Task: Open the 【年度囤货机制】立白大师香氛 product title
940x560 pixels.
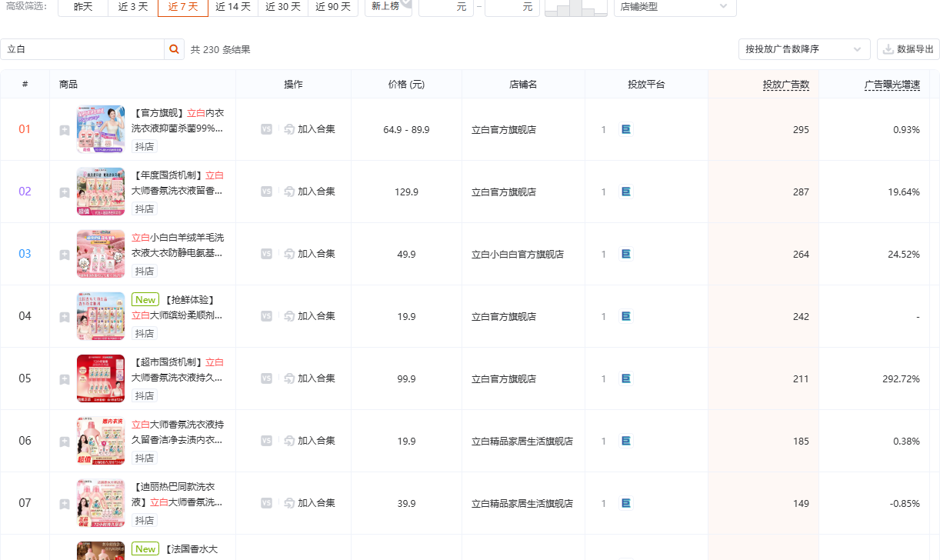Action: click(x=178, y=183)
